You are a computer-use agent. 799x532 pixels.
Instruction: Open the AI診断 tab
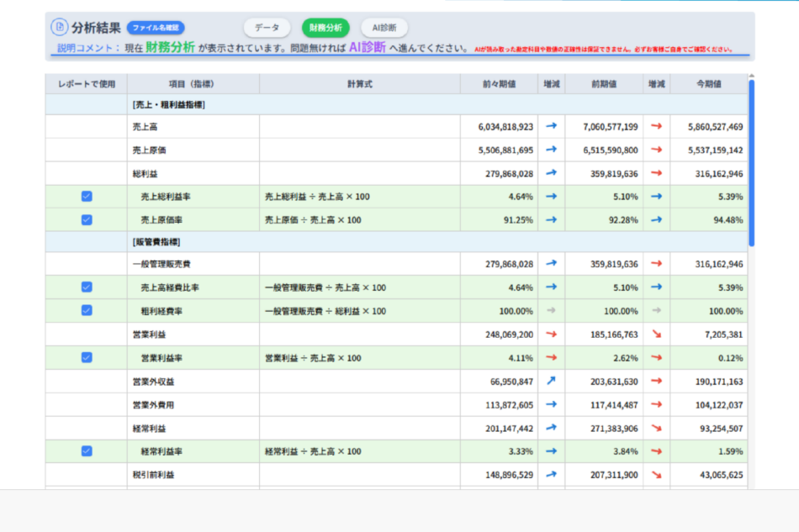[x=384, y=28]
